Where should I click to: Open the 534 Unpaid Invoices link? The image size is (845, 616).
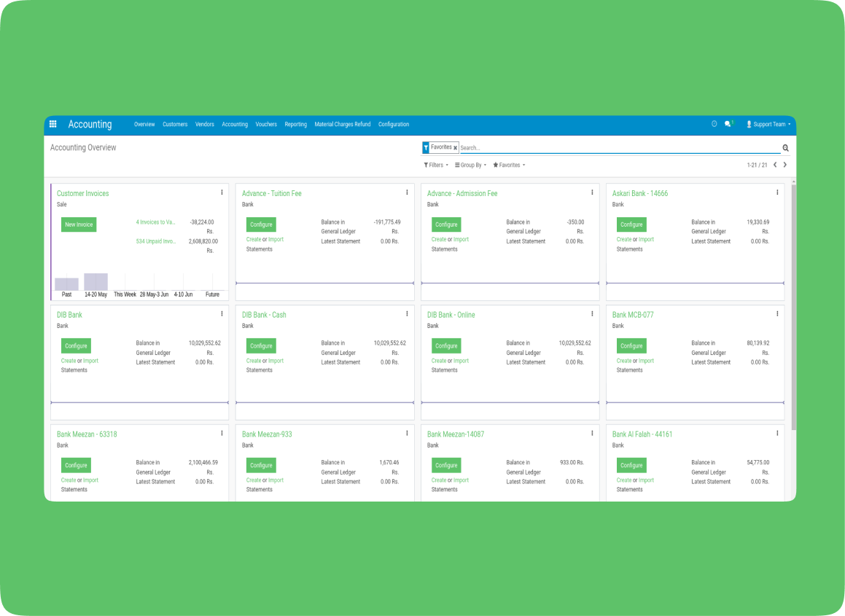[155, 241]
